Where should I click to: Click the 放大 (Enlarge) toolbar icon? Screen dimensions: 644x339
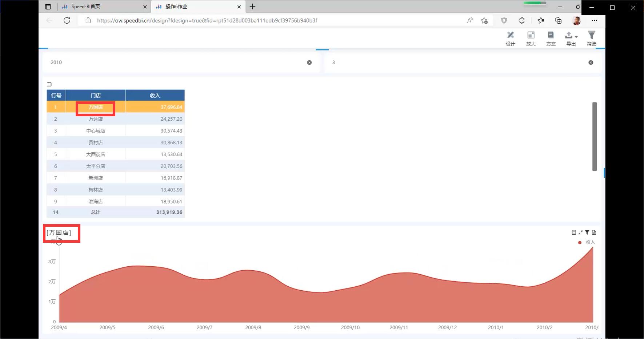pyautogui.click(x=531, y=38)
